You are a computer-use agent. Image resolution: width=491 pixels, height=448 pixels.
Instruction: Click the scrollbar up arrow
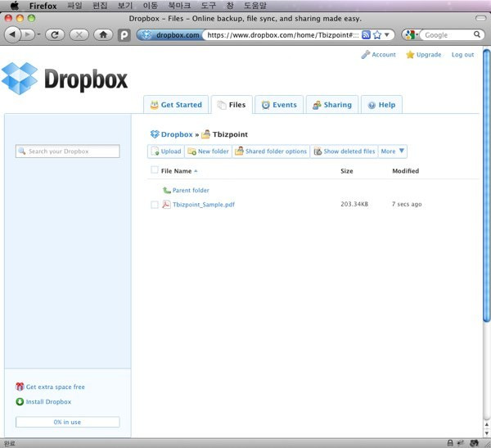pyautogui.click(x=487, y=425)
